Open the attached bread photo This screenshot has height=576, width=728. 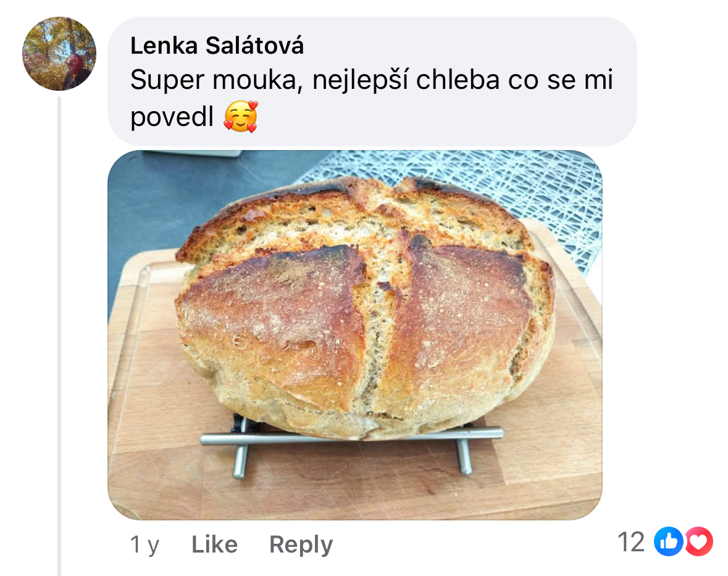point(354,335)
